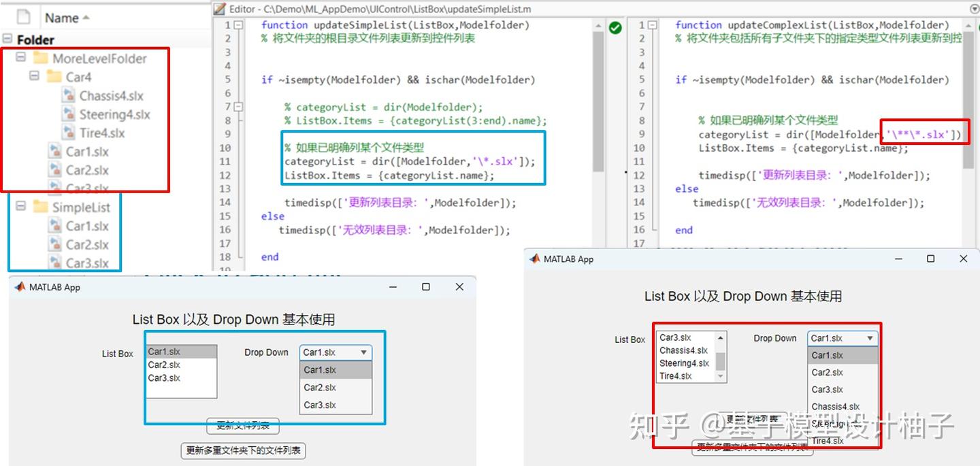Choose Car3.slx in the three-option dropdown list
The height and width of the screenshot is (466, 980).
(x=336, y=405)
